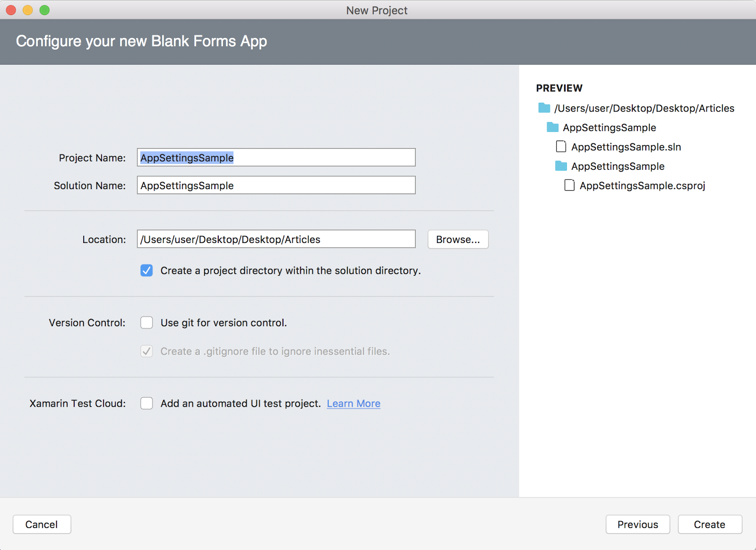Select AppSettingsSample.csproj in the preview tree

tap(642, 186)
